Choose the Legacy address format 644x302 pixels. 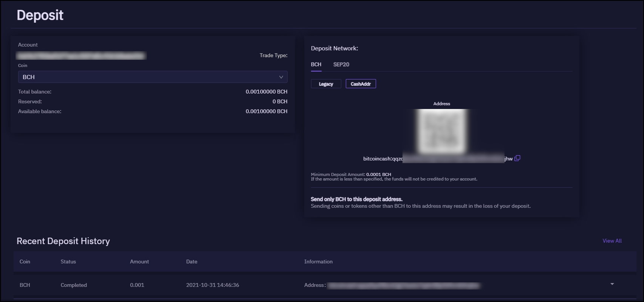(x=326, y=84)
